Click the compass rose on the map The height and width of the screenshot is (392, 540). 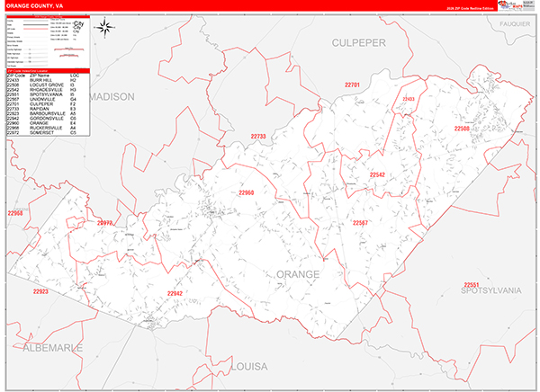105,28
